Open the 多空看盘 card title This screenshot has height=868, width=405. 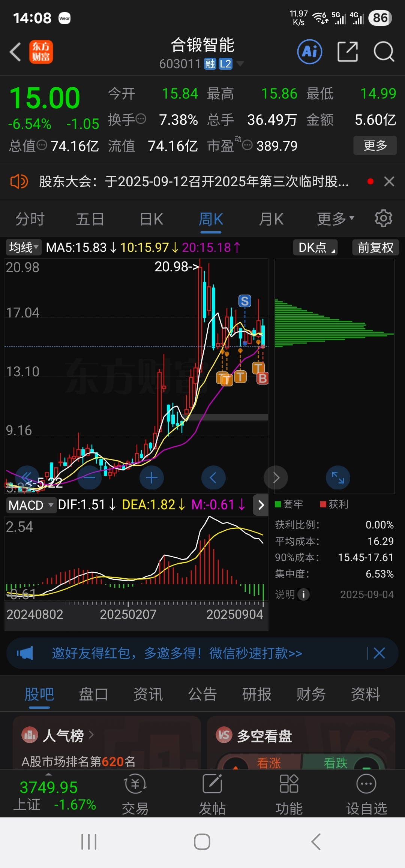pos(264,736)
